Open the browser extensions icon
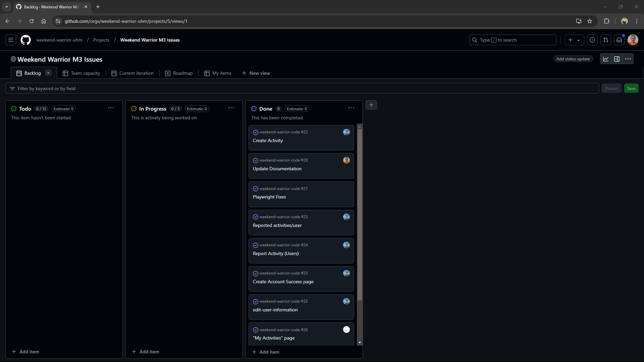 607,21
